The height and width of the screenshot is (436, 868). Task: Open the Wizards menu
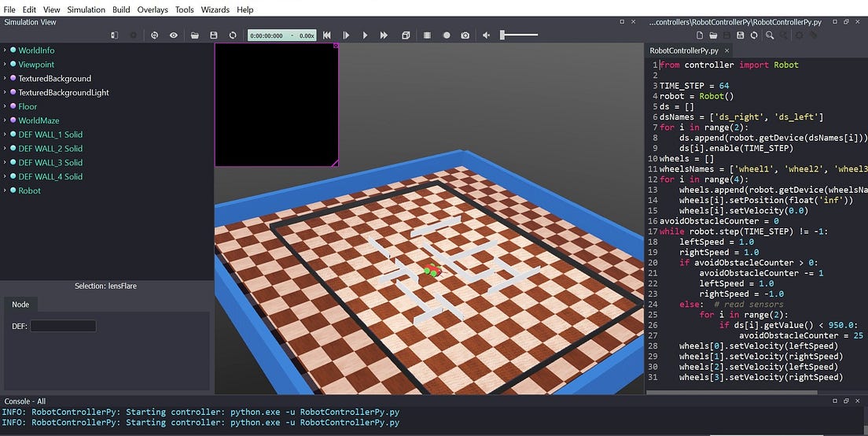[x=215, y=9]
